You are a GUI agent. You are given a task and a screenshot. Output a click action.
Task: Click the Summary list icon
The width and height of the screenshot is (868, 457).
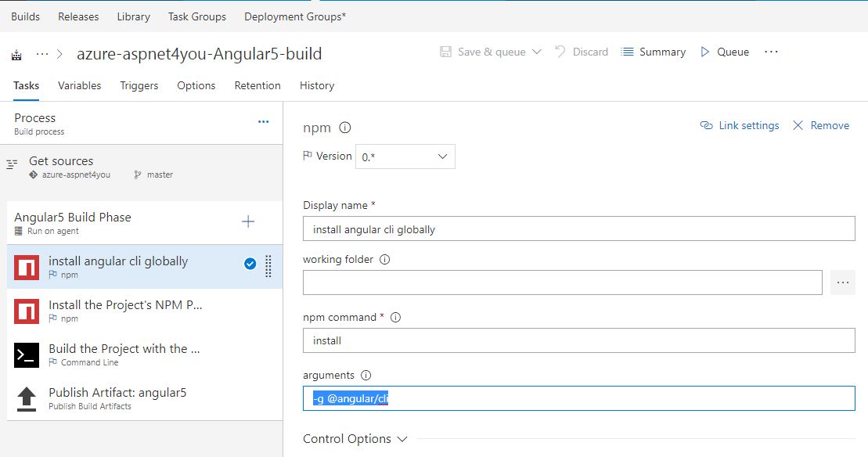pos(627,52)
